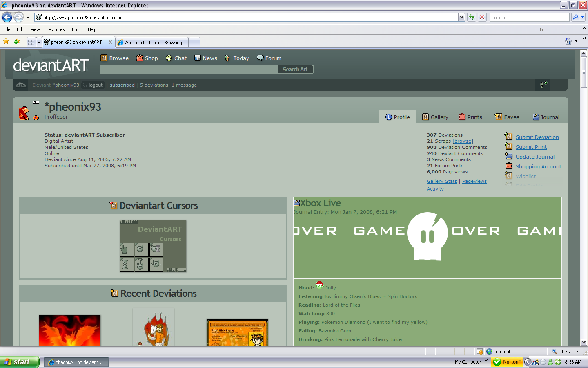The height and width of the screenshot is (368, 588).
Task: Open the Forum navigation link
Action: (269, 58)
